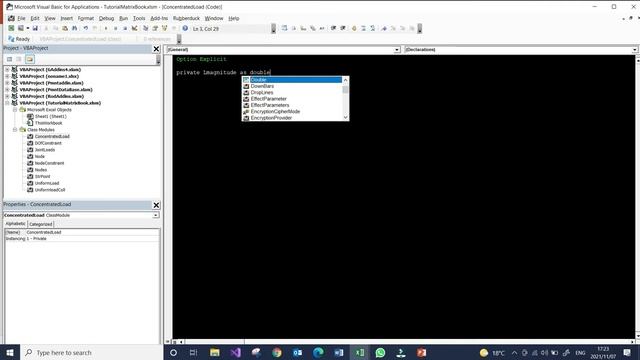Select ThisWorkbook in project tree
The width and height of the screenshot is (640, 360).
48,123
